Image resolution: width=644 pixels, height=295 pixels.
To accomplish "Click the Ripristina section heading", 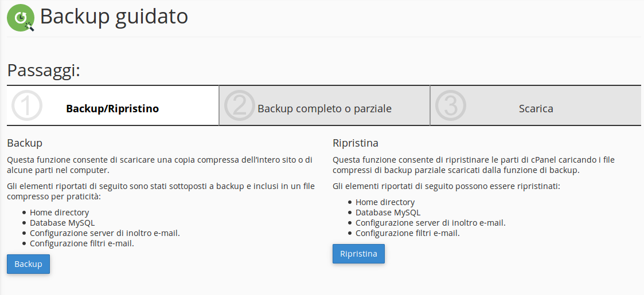I will pos(356,143).
